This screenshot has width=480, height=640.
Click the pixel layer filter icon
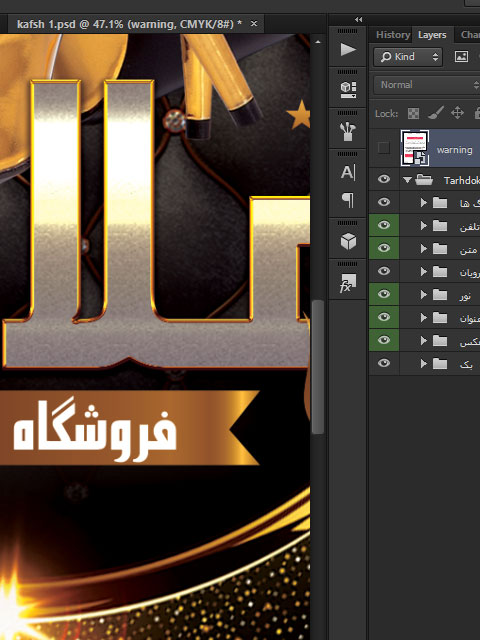tap(461, 57)
